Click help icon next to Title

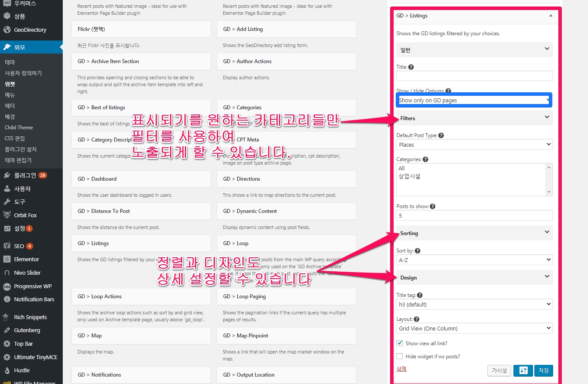point(411,67)
